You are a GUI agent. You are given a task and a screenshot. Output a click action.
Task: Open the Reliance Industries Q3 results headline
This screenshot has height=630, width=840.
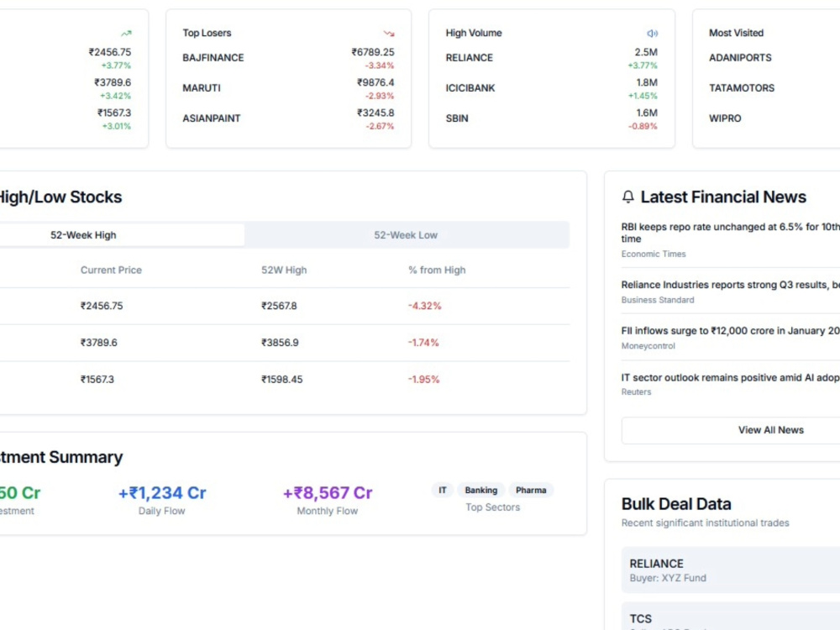pyautogui.click(x=731, y=285)
